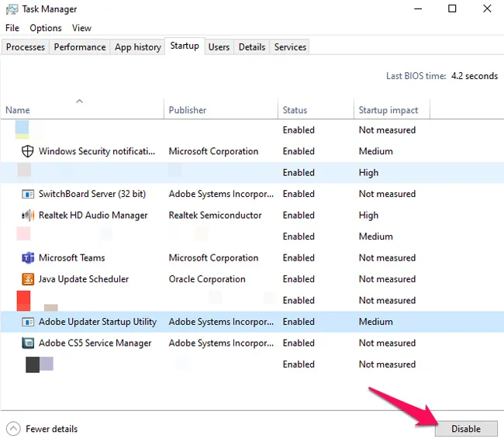Click Medium impact in Adobe Updater row
Screen dimensions: 504x442
tap(376, 322)
